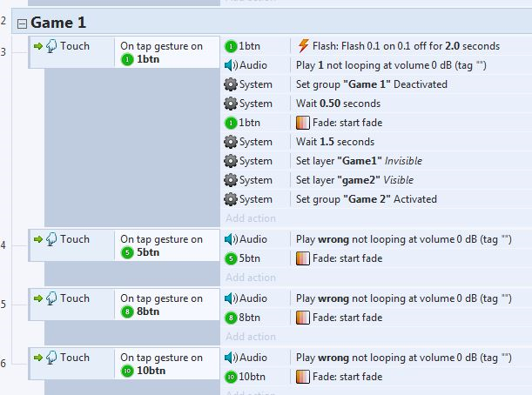This screenshot has height=395, width=532.
Task: Select event number 6 in margin
Action: pyautogui.click(x=3, y=363)
